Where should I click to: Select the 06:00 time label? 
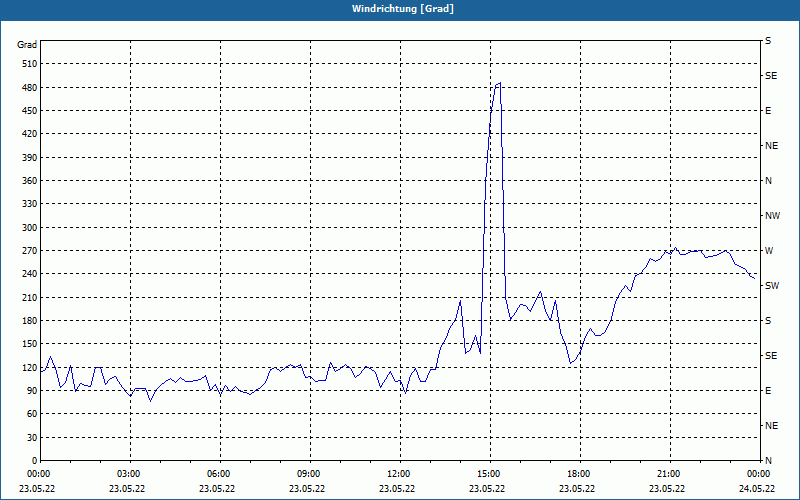[220, 473]
